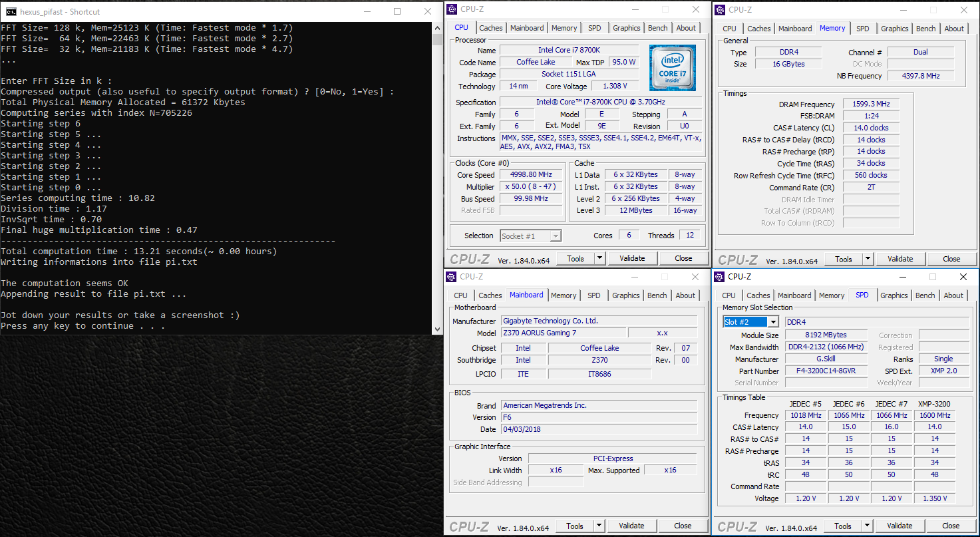Click the NB Frequency 4397.8 MHz value
Viewport: 980px width, 537px height.
coord(921,76)
